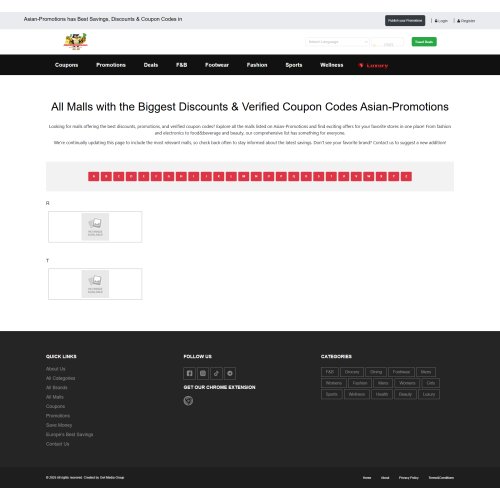Click the green button in the header

click(x=424, y=42)
